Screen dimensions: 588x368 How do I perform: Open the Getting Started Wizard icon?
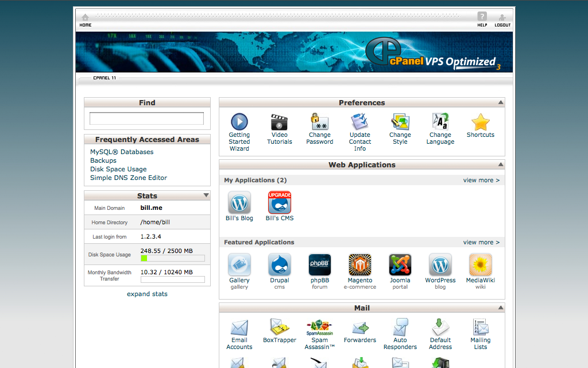point(239,122)
